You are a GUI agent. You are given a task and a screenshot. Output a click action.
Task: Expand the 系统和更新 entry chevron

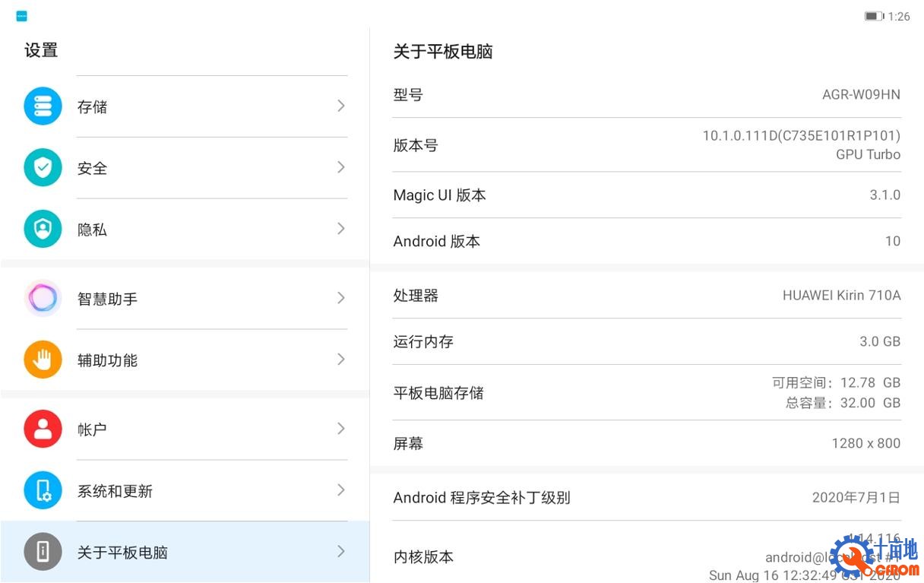340,490
